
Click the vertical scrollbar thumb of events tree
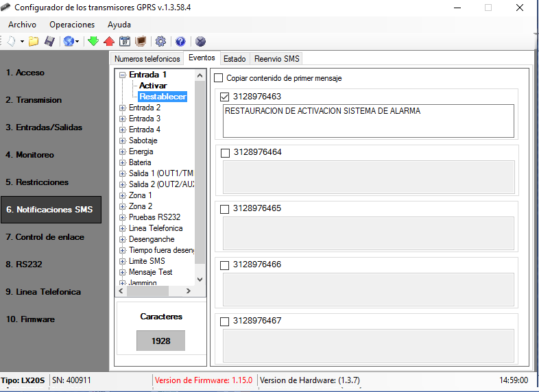(x=200, y=172)
